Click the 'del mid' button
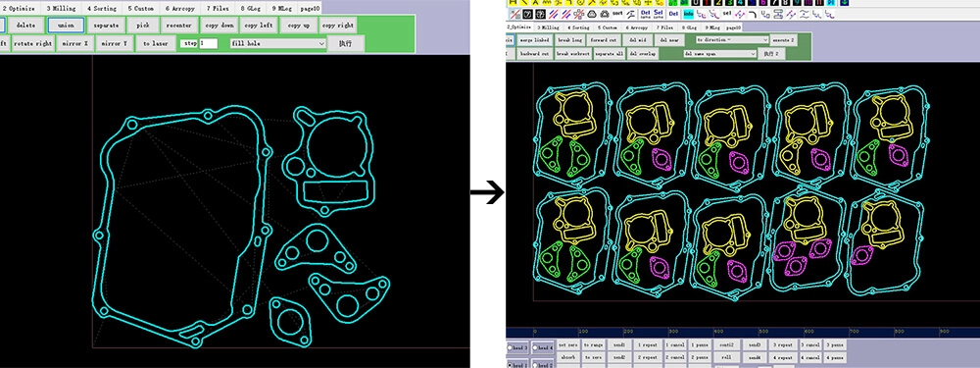This screenshot has height=368, width=980. (x=638, y=40)
